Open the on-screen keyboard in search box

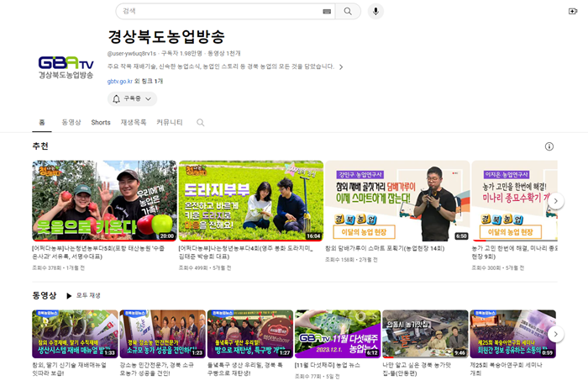click(x=326, y=12)
